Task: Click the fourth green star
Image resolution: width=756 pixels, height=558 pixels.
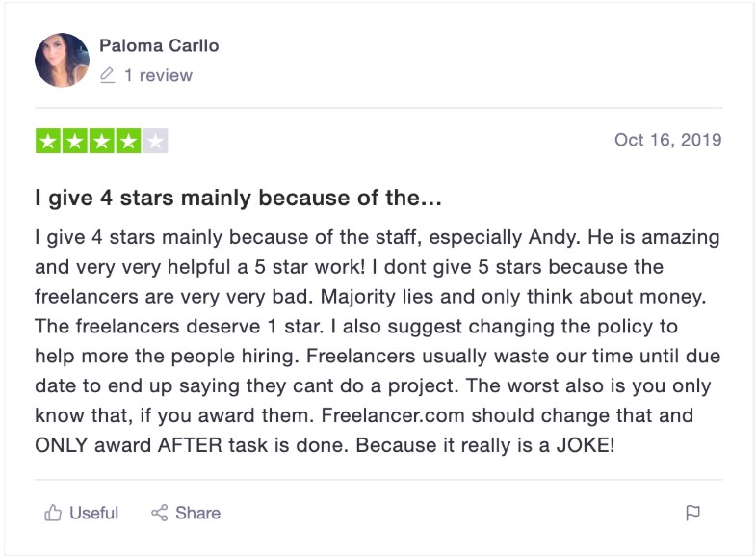Action: click(128, 141)
